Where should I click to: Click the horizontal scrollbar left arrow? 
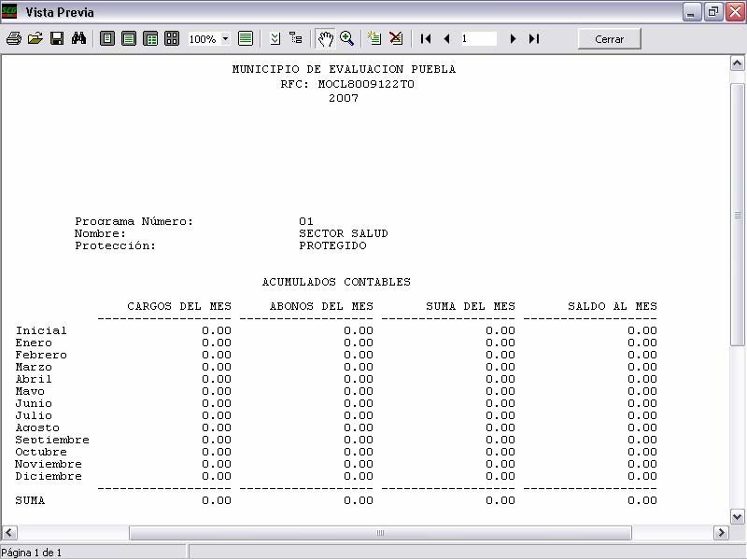tap(9, 532)
